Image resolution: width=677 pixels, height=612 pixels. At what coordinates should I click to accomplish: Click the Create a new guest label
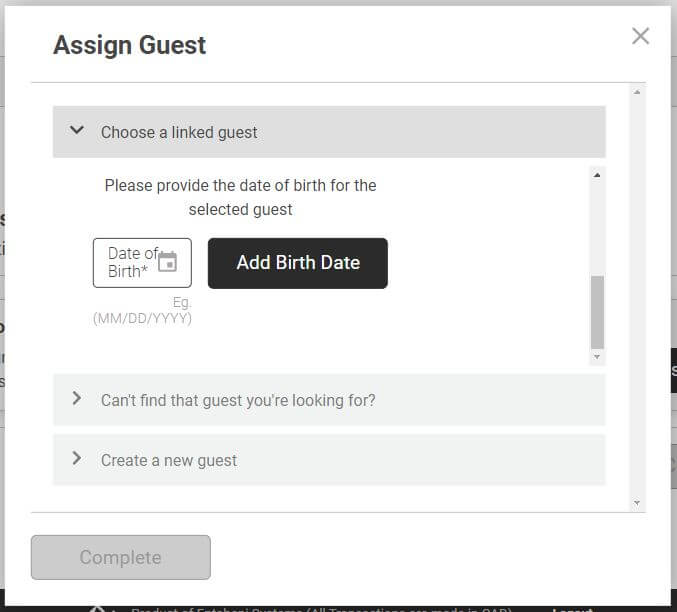coord(169,461)
